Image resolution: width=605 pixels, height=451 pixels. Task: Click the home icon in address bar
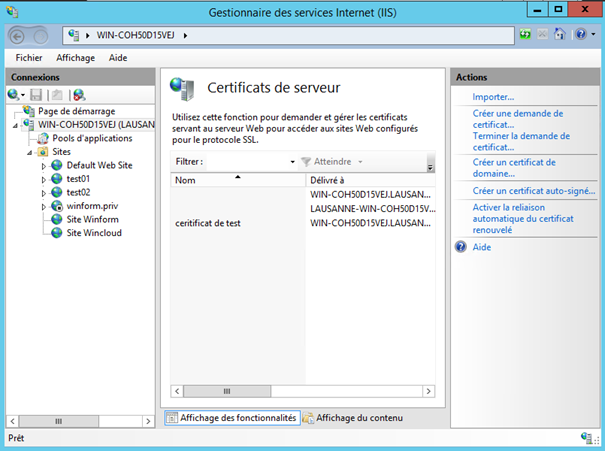pyautogui.click(x=560, y=35)
